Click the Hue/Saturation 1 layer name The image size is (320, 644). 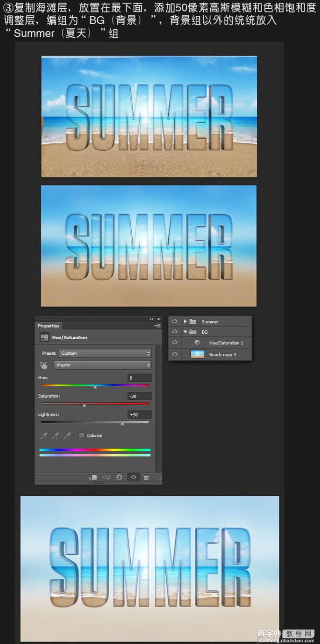226,343
